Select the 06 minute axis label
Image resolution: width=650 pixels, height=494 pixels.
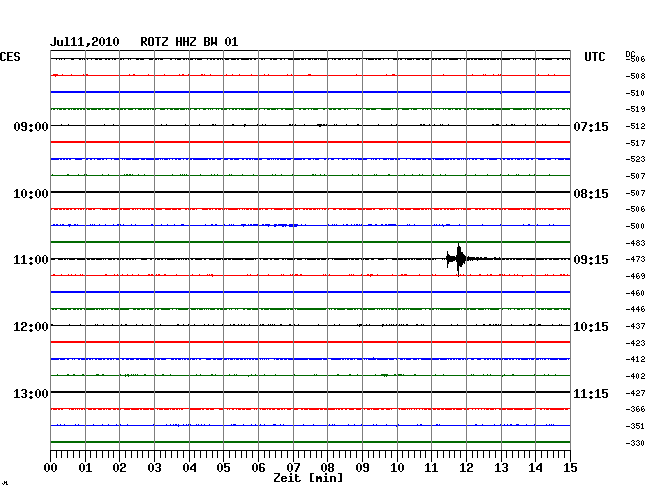tap(258, 467)
